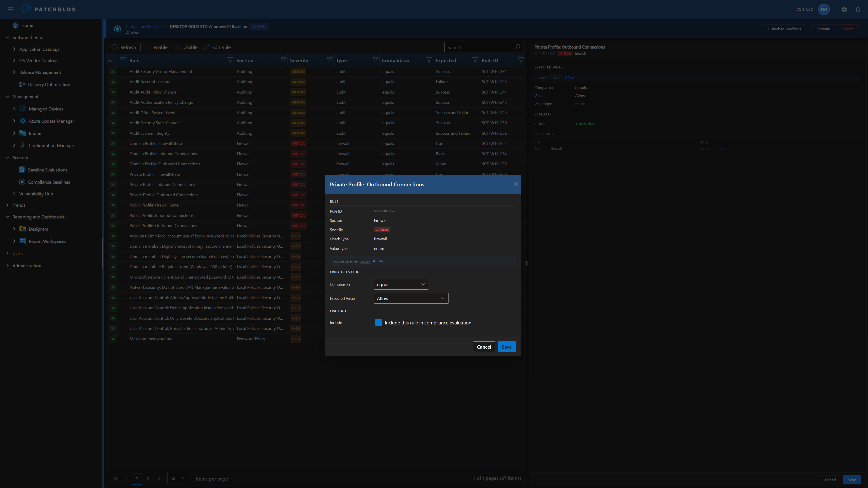Open the Section column filter icon
868x488 pixels.
click(x=283, y=60)
